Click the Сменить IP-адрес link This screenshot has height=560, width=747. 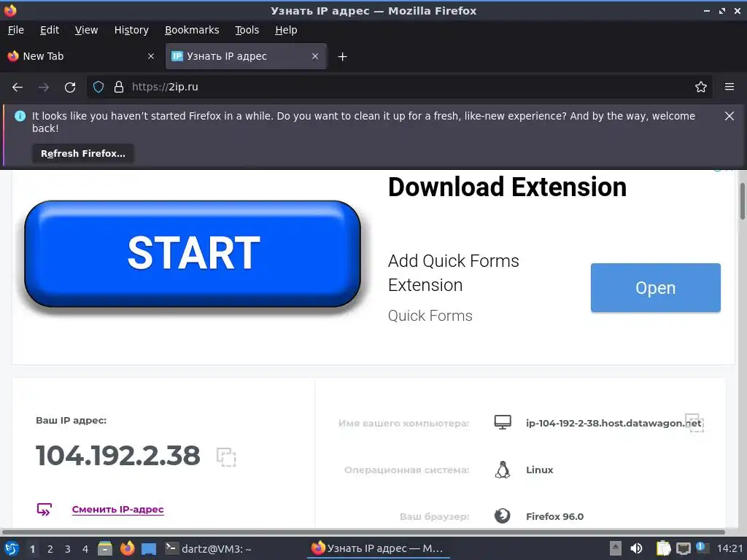tap(117, 509)
